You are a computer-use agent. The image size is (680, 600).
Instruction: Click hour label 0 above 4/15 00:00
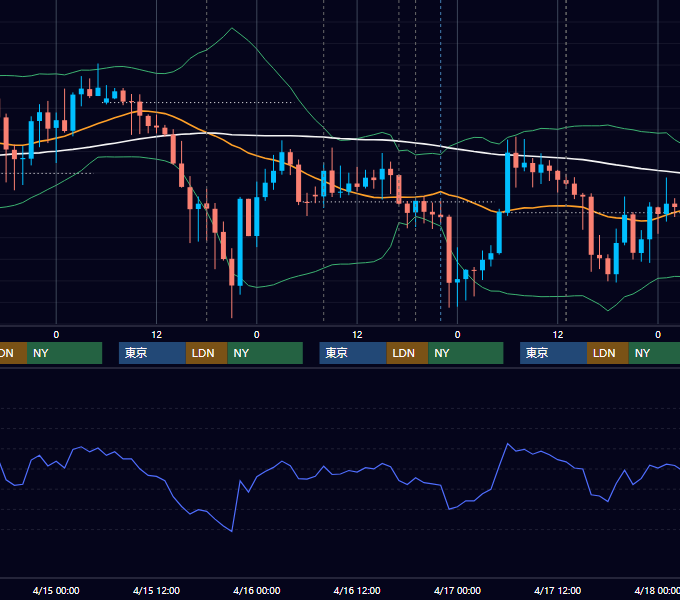click(x=56, y=335)
